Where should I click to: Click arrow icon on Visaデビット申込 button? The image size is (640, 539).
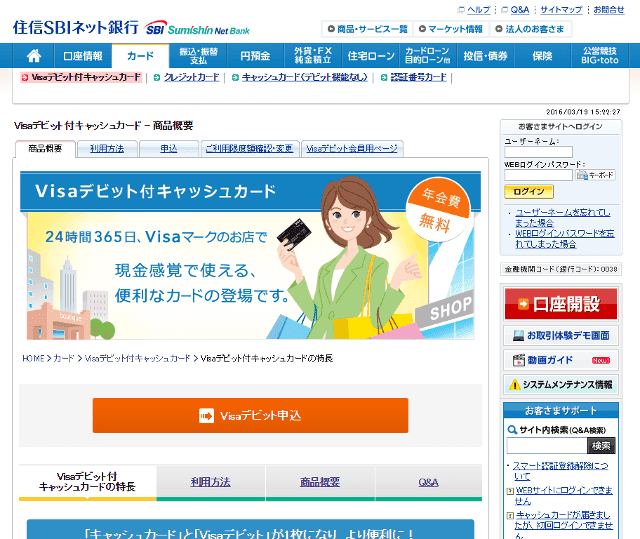tap(206, 416)
